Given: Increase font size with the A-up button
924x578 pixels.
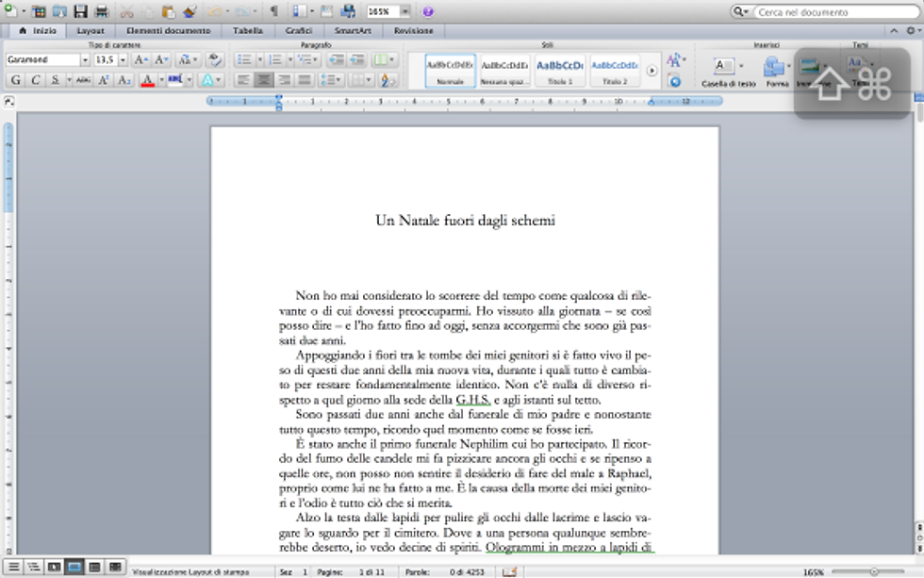Looking at the screenshot, I should click(x=140, y=59).
